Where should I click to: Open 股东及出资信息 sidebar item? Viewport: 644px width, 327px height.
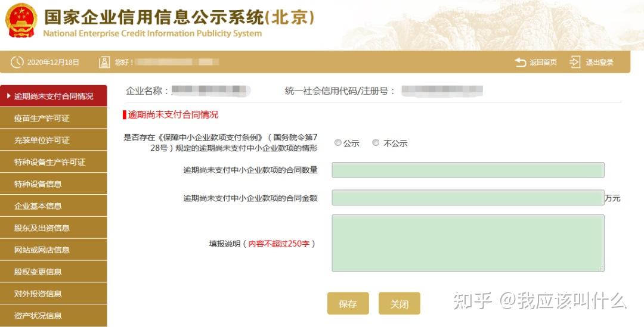coord(54,228)
